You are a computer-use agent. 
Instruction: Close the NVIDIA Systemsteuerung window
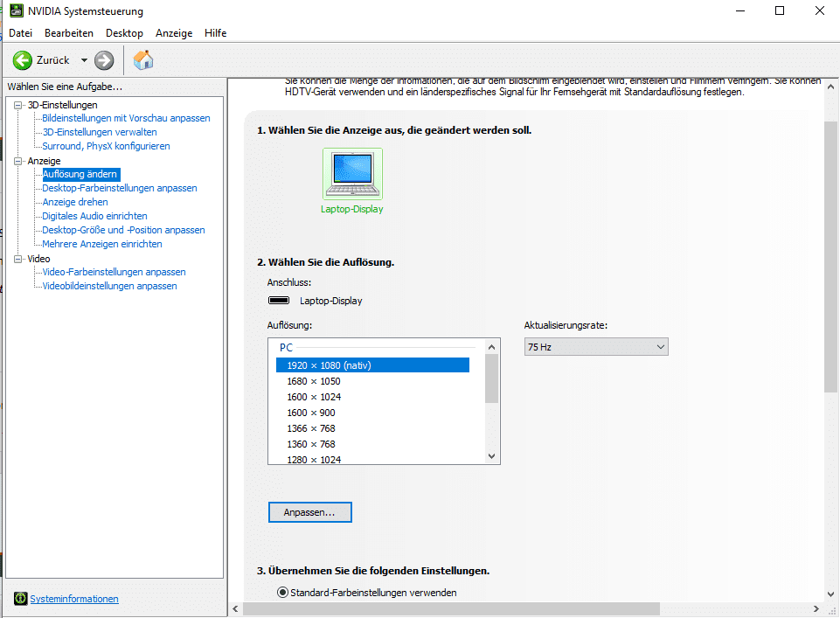[x=820, y=10]
